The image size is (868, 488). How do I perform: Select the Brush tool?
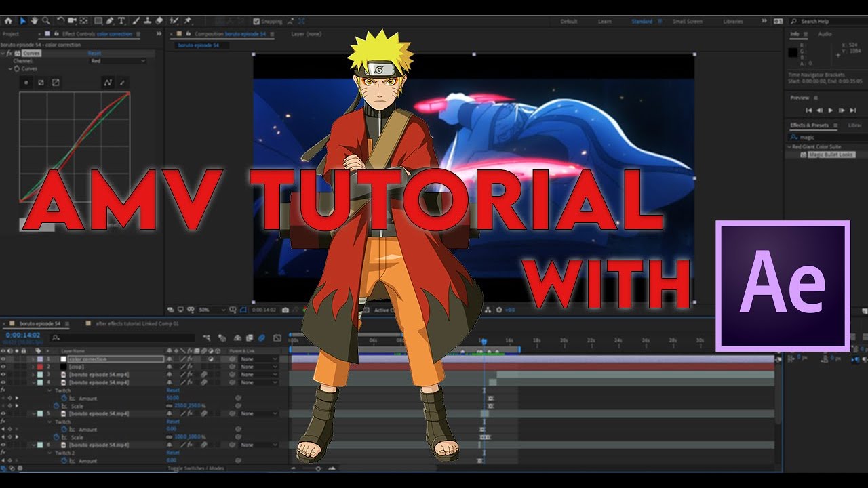click(x=136, y=21)
